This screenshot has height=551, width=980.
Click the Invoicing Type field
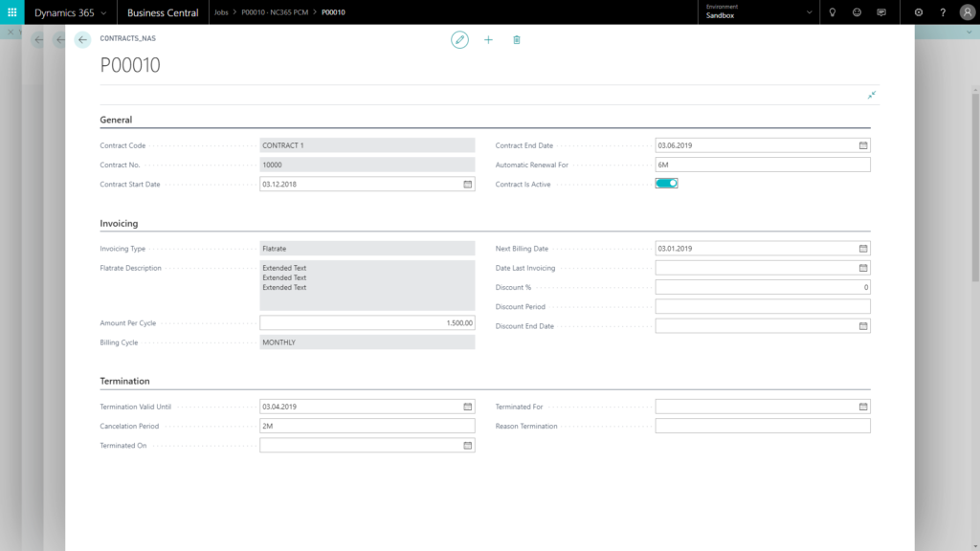(367, 249)
